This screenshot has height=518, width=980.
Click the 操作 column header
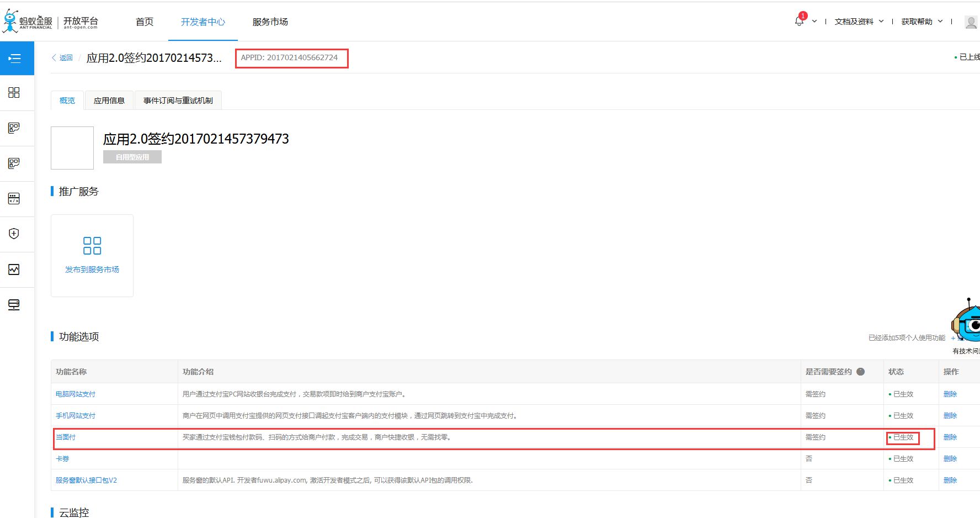tap(951, 372)
